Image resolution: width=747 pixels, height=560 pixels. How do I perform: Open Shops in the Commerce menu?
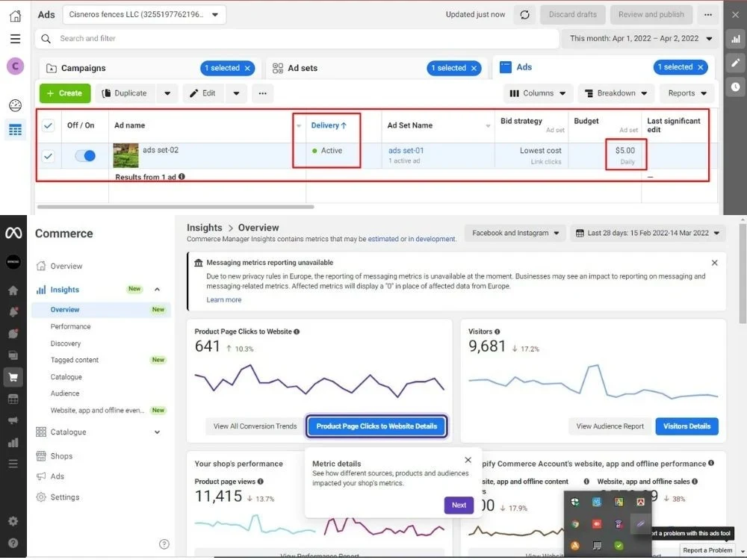point(61,456)
